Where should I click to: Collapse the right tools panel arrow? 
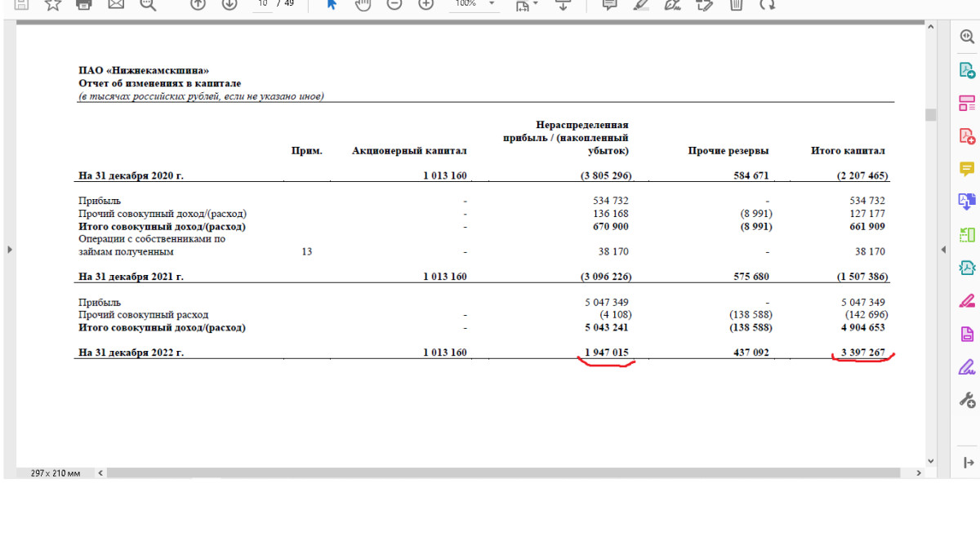coord(943,249)
